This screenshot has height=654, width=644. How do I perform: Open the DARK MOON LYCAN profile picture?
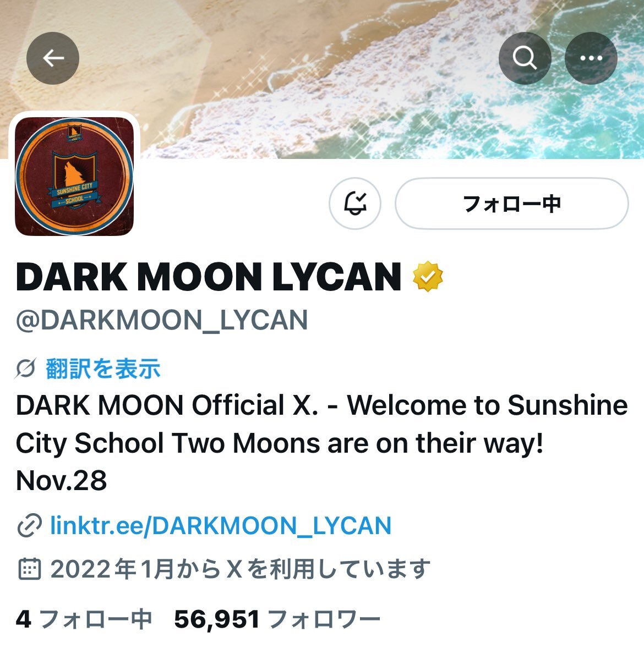74,177
